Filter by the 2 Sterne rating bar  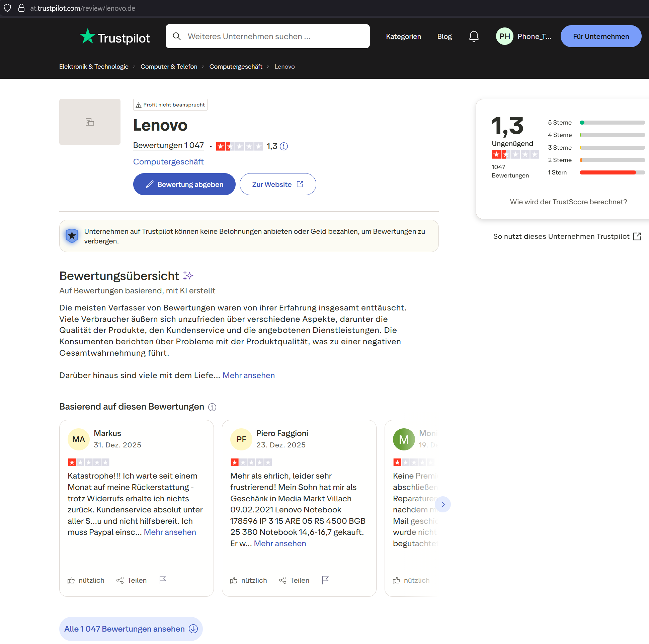(596, 160)
